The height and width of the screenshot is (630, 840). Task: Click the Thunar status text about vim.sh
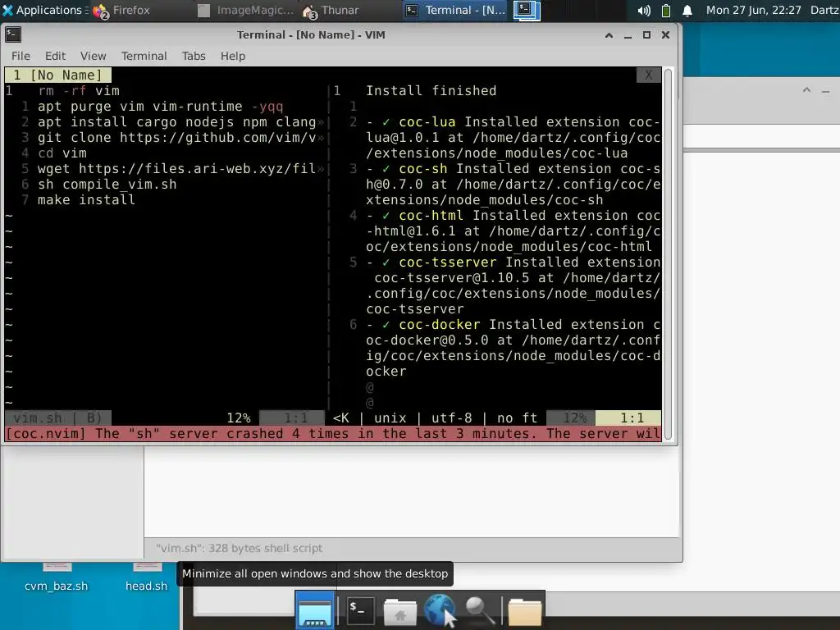click(239, 548)
